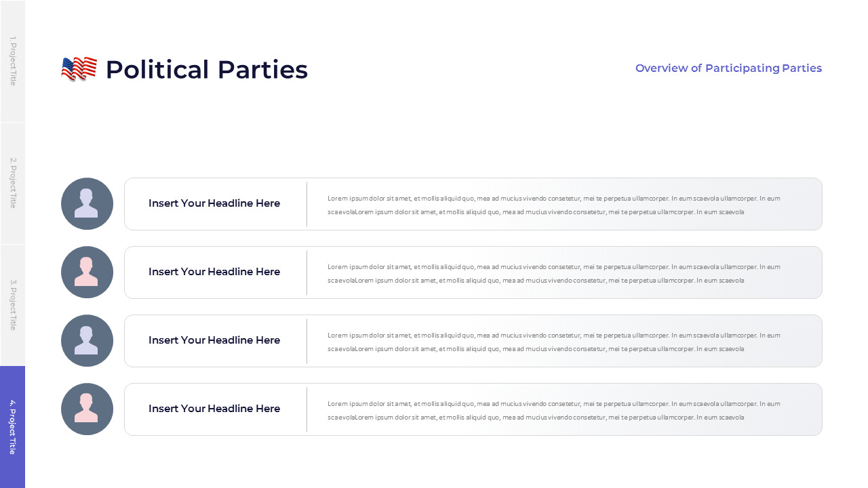This screenshot has width=868, height=488.
Task: Go to the '3. Project Title' side tab
Action: (12, 305)
